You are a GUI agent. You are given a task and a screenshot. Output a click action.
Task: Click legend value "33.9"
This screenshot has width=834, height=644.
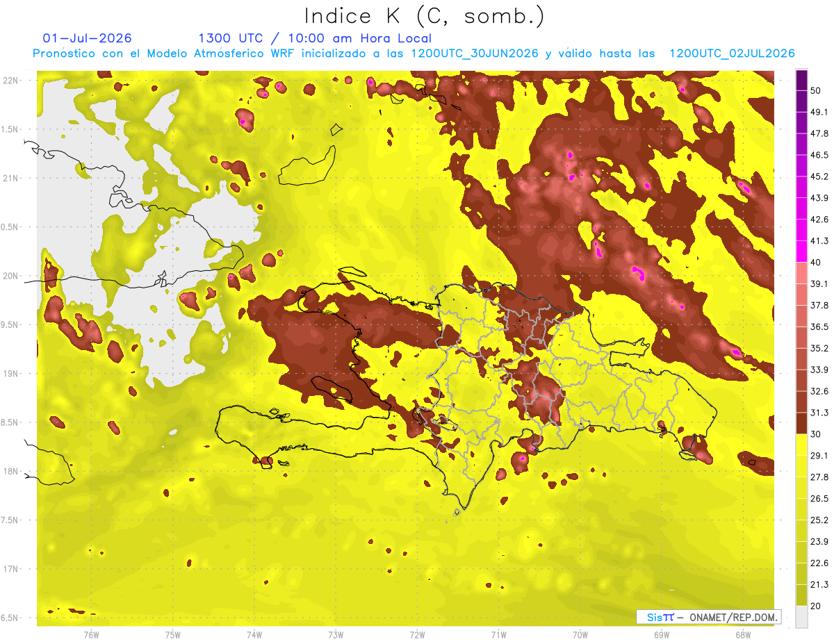pos(819,370)
